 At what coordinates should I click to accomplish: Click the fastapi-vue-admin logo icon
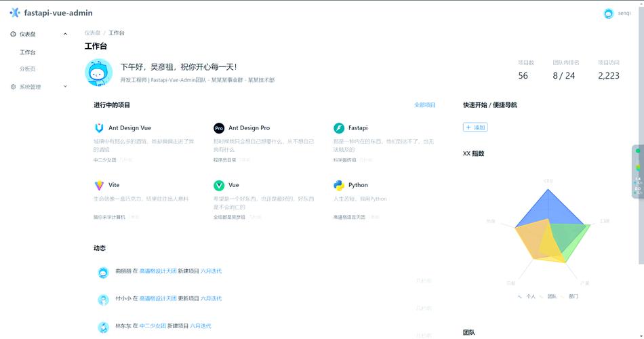pos(15,13)
